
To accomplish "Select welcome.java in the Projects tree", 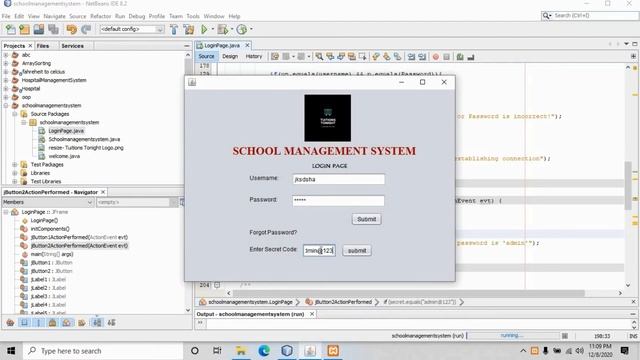I will tap(64, 156).
